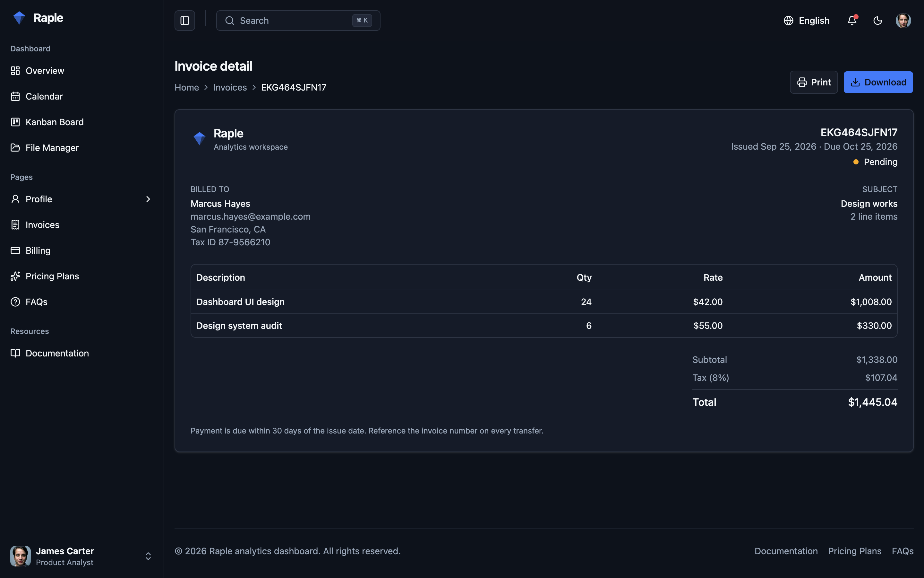Click the File Manager folder icon
Screen dimensions: 924x578
[x=15, y=148]
